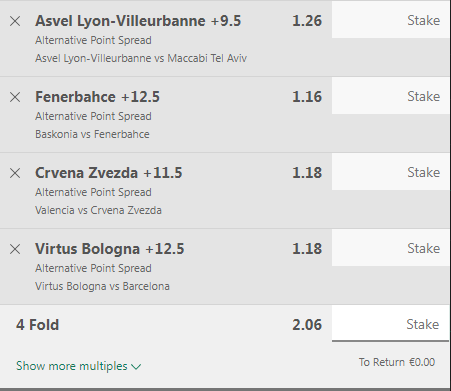Viewport: 451px width, 391px height.
Task: Click the Virtus Bologna stake input
Action: click(390, 248)
